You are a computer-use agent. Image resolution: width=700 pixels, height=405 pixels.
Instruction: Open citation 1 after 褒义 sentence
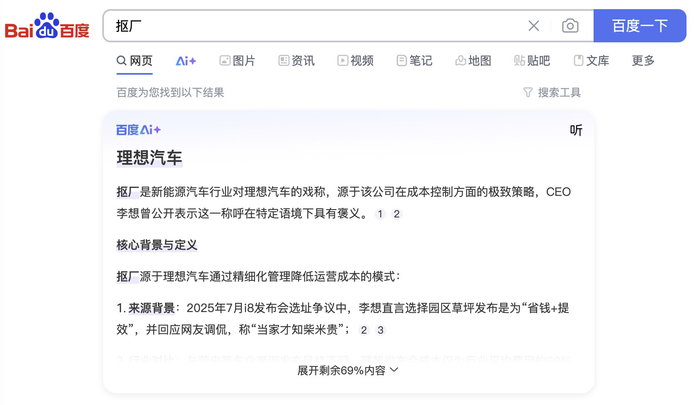(x=380, y=214)
